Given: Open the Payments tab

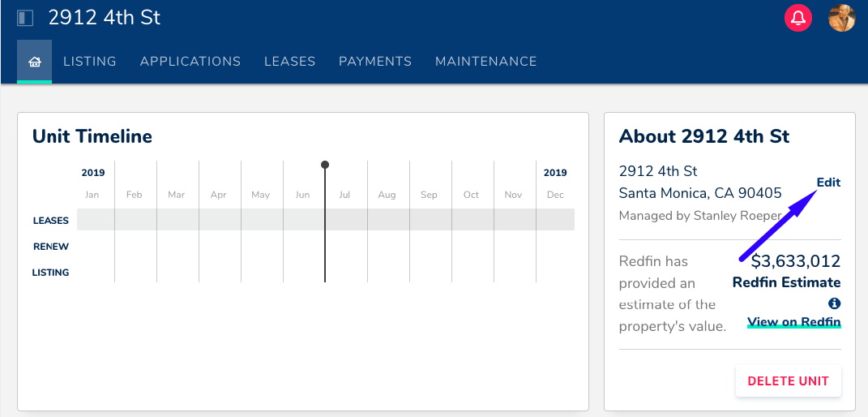Looking at the screenshot, I should click(375, 62).
